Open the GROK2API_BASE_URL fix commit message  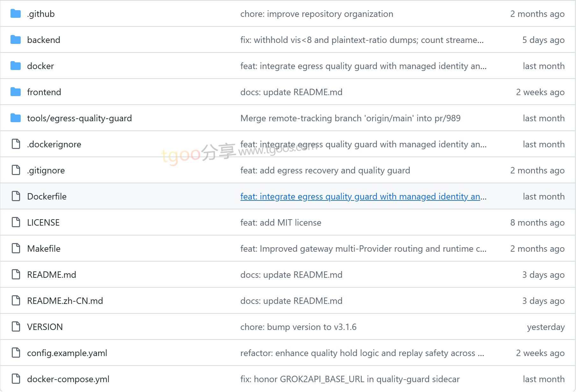(x=350, y=379)
